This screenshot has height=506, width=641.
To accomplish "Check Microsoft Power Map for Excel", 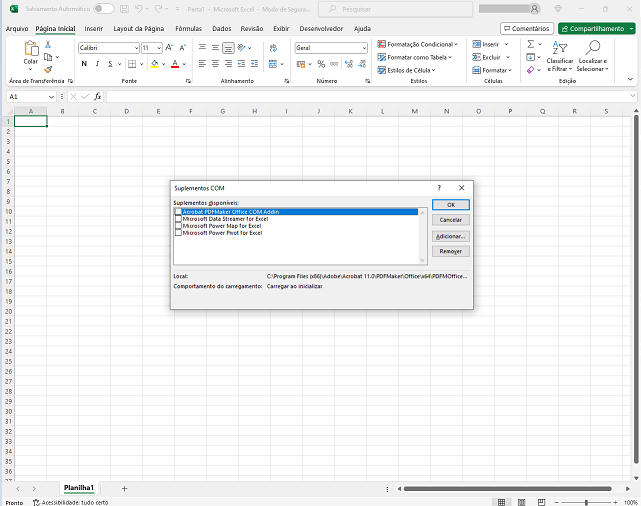I will tap(178, 226).
